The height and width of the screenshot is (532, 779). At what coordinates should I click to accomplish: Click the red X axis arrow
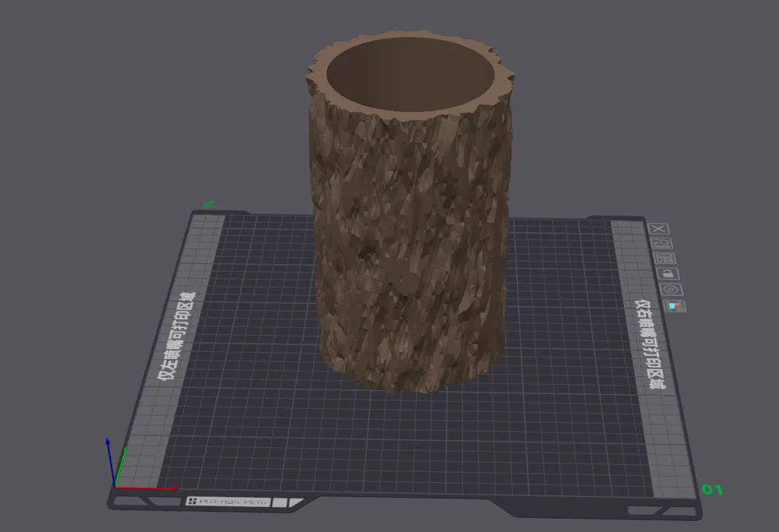click(146, 488)
